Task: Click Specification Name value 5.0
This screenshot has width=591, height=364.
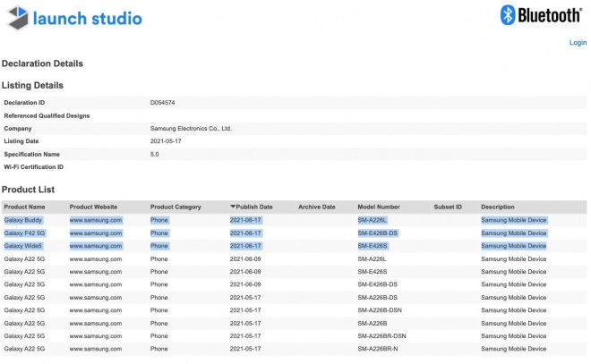Action: click(x=154, y=155)
